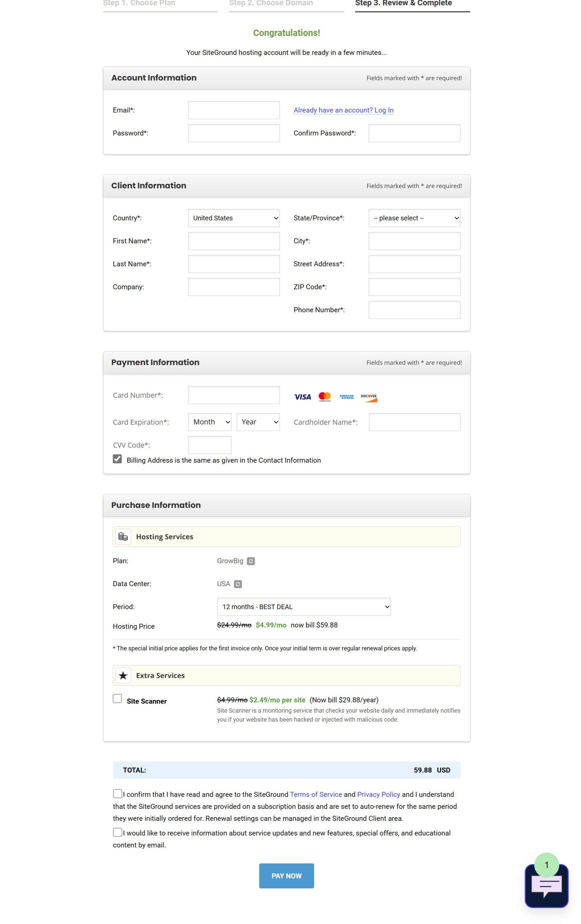Click the CVV Code input field

click(210, 445)
